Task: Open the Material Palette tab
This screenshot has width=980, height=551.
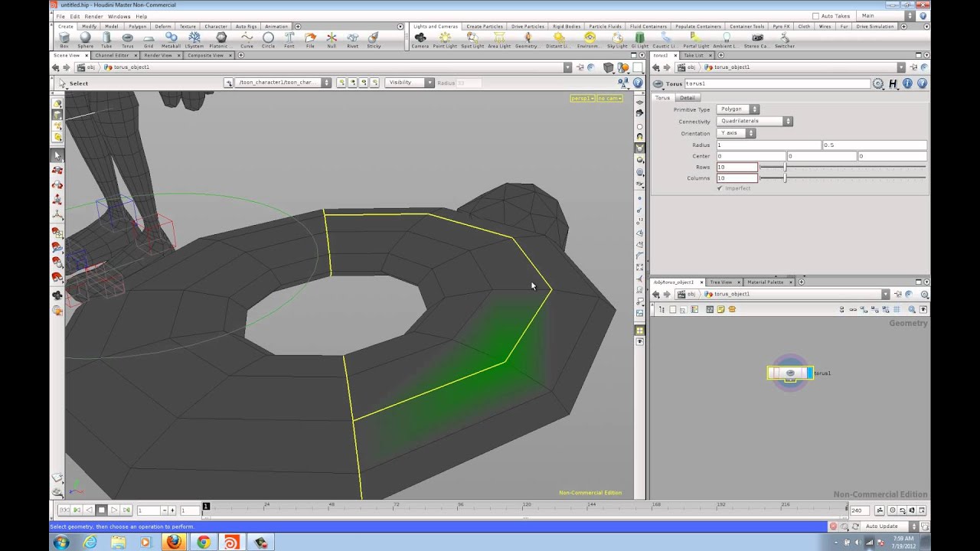Action: click(765, 282)
